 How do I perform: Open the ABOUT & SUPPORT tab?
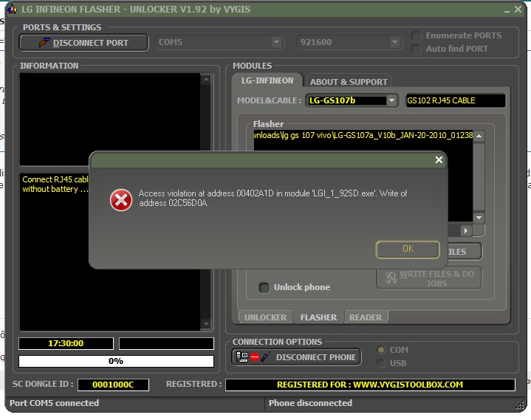[x=349, y=82]
